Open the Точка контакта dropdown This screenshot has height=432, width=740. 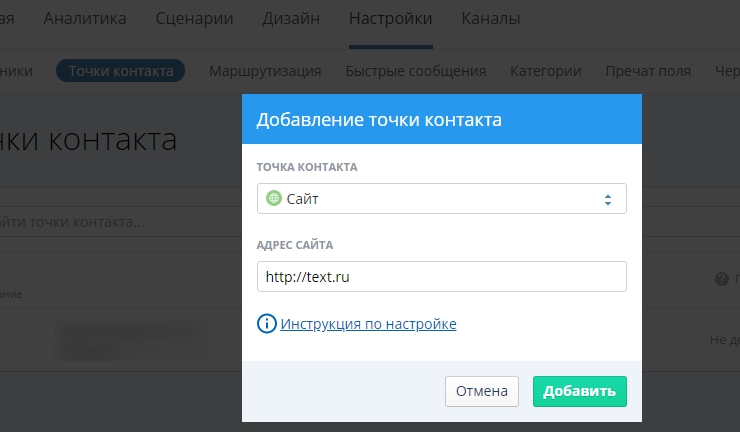click(x=441, y=199)
